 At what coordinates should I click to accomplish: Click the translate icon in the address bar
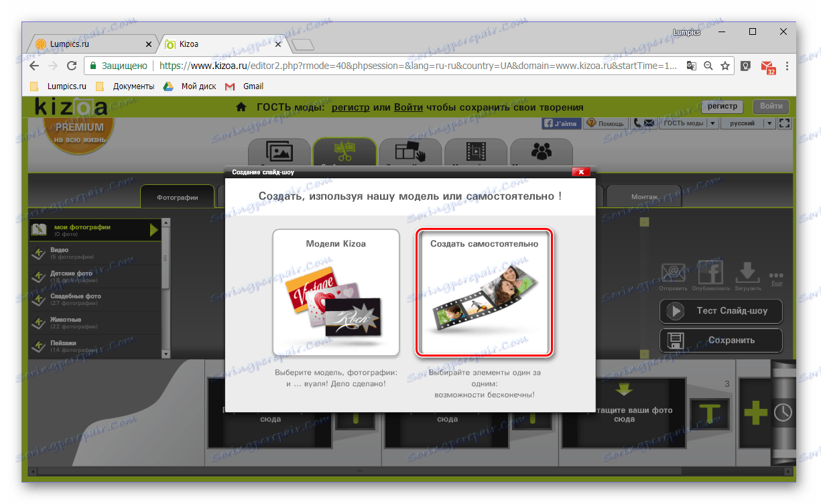[691, 66]
